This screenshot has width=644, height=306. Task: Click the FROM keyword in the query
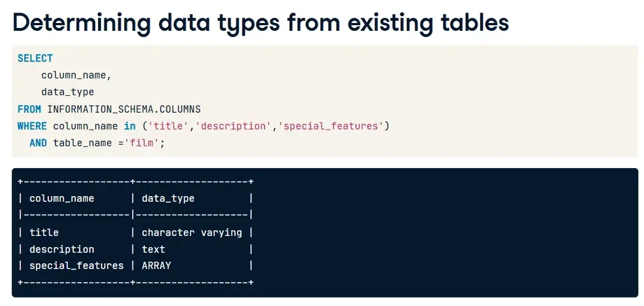[x=29, y=109]
